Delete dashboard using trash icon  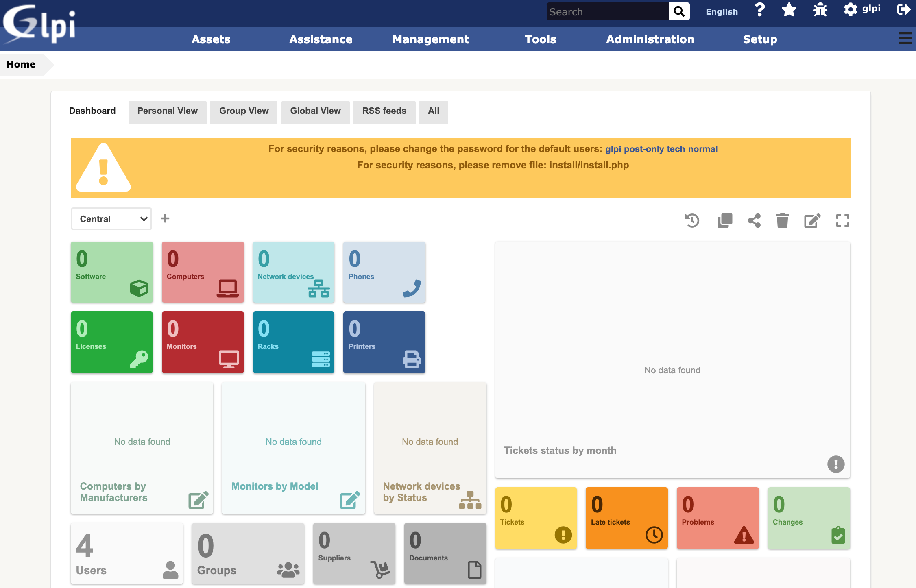coord(782,221)
